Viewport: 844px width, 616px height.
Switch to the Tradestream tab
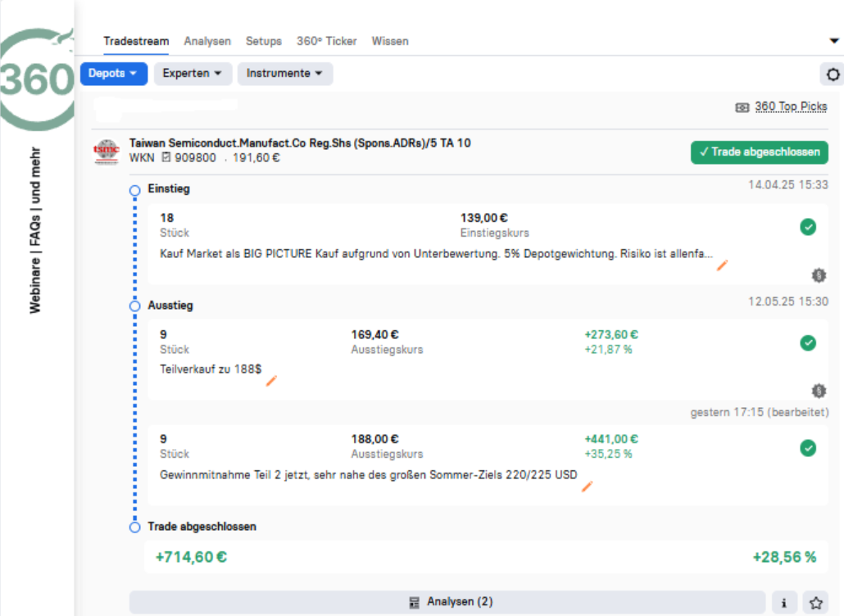(x=136, y=42)
